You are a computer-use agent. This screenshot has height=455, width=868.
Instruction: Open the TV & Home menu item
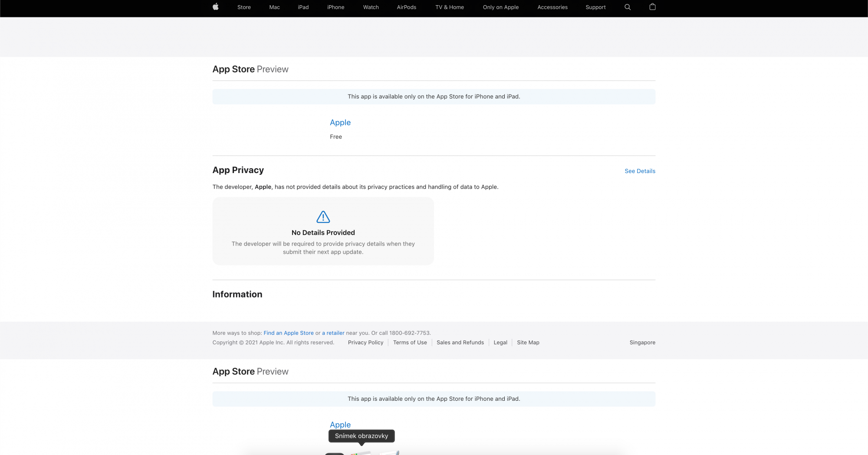(x=450, y=7)
